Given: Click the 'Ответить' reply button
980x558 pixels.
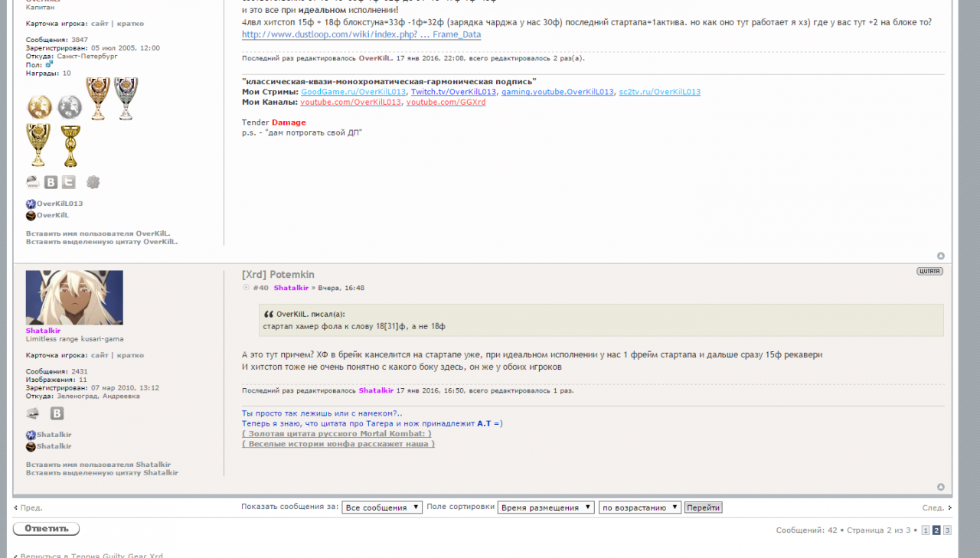Looking at the screenshot, I should point(46,529).
